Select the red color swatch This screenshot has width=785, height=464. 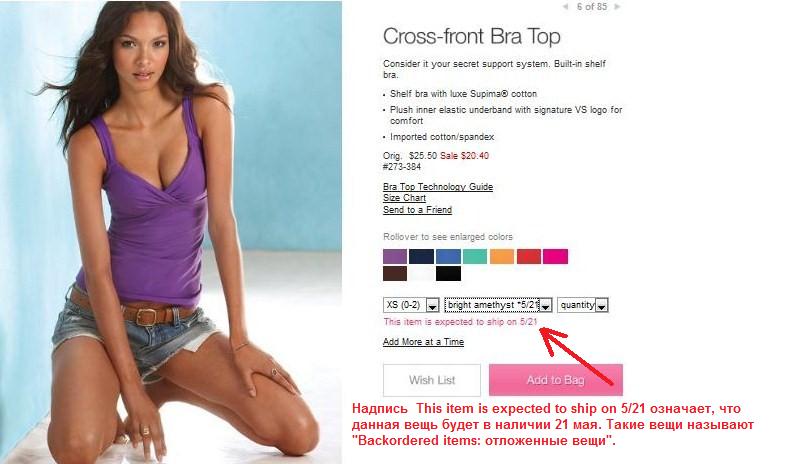tap(529, 256)
